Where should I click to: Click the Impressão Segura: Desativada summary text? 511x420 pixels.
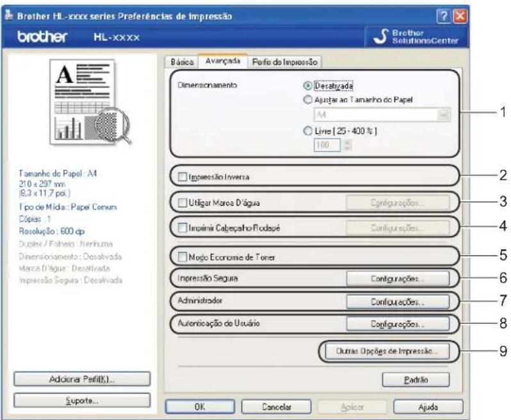tap(70, 280)
